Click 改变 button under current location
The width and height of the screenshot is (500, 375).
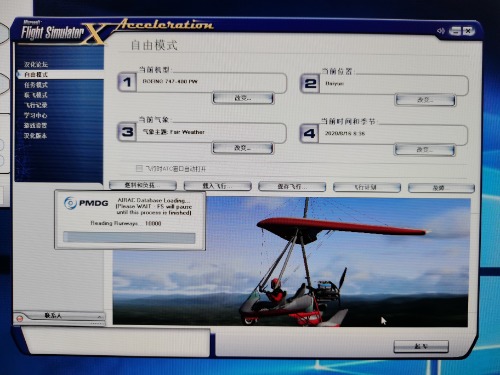425,100
